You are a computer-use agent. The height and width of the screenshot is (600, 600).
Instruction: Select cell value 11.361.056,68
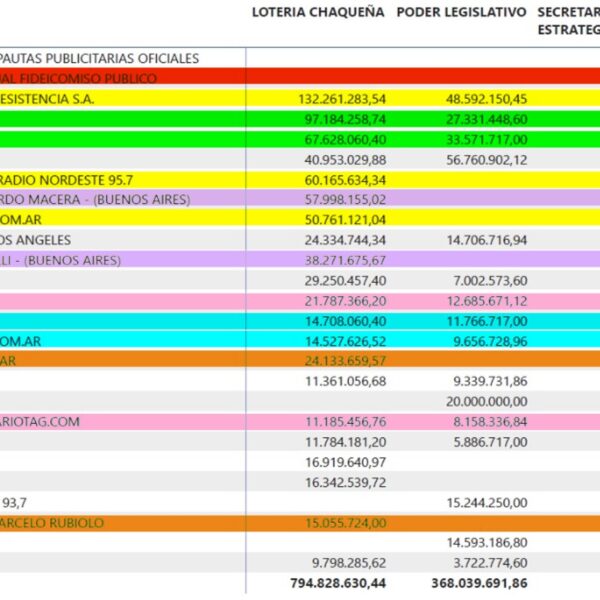pos(345,381)
